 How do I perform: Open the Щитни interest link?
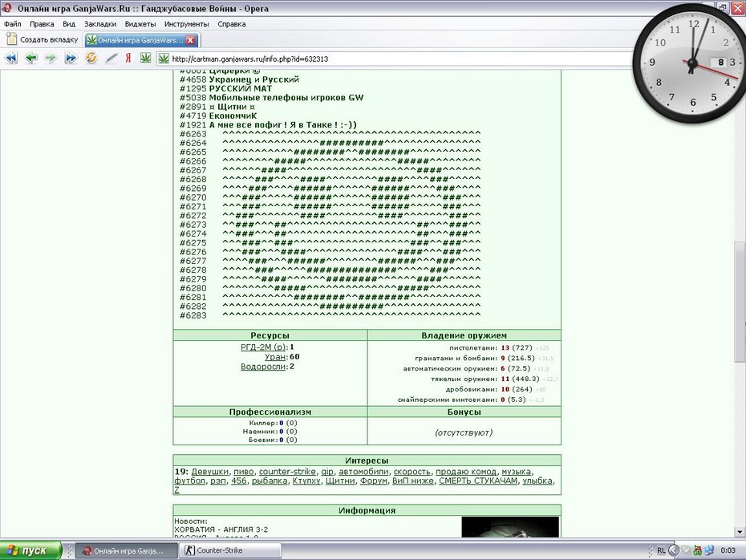point(340,481)
